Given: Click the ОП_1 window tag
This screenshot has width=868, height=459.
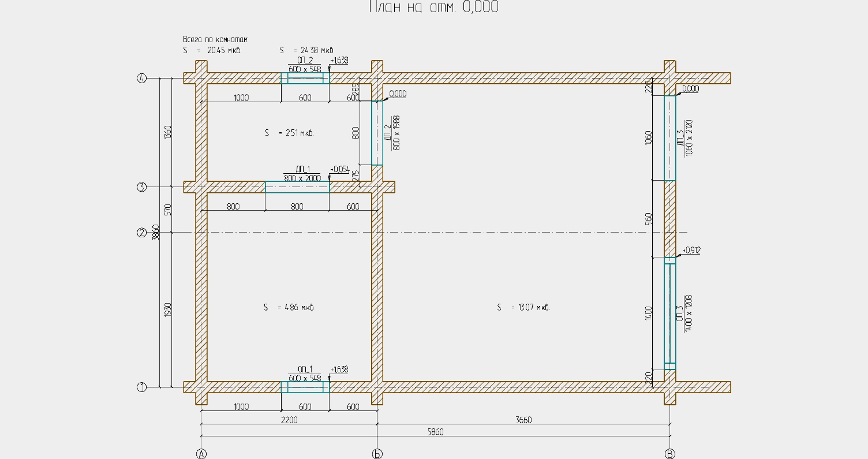Looking at the screenshot, I should point(305,370).
